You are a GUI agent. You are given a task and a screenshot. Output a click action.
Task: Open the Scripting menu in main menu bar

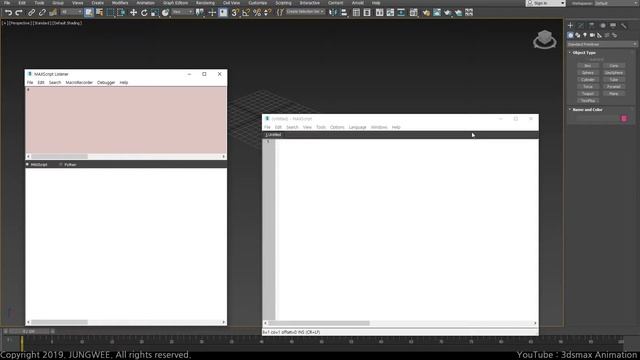tap(283, 3)
